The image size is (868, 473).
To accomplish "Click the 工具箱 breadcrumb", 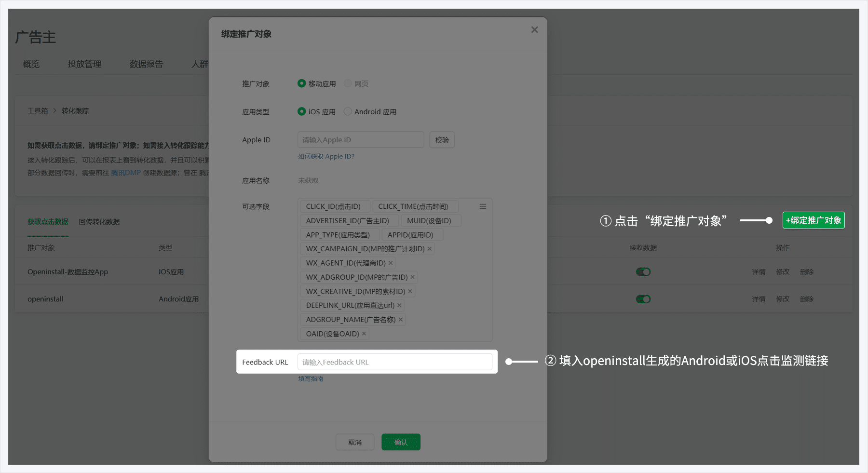I will coord(38,111).
